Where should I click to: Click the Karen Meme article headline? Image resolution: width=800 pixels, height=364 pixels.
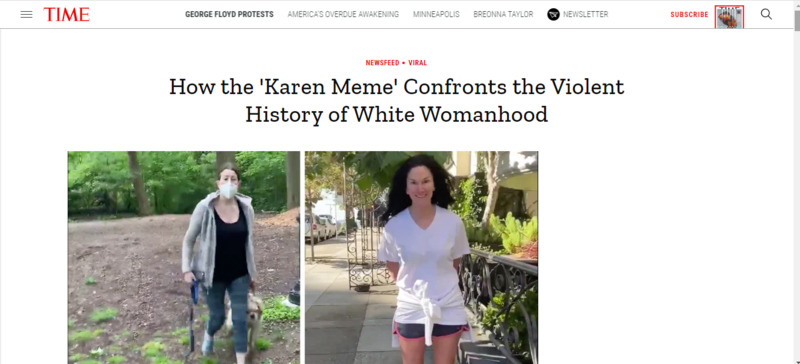pyautogui.click(x=396, y=101)
